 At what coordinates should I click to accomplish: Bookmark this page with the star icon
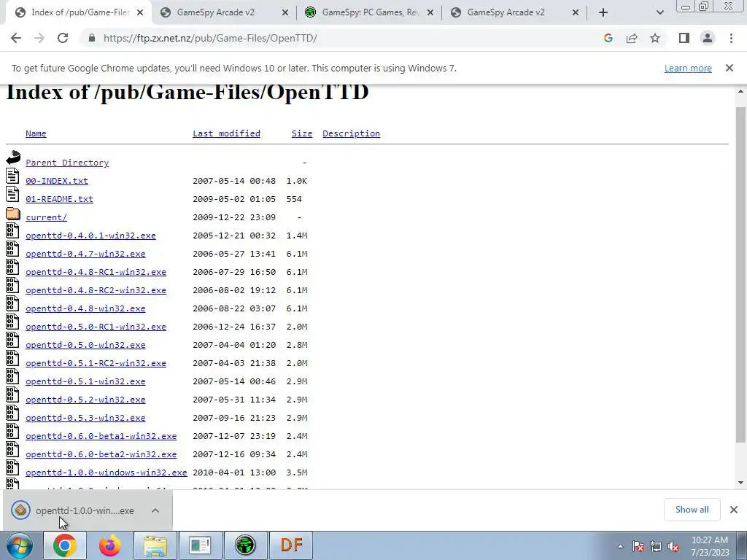pos(655,38)
